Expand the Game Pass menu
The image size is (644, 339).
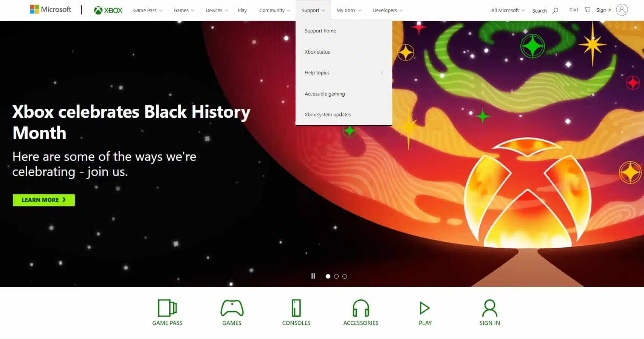[148, 11]
